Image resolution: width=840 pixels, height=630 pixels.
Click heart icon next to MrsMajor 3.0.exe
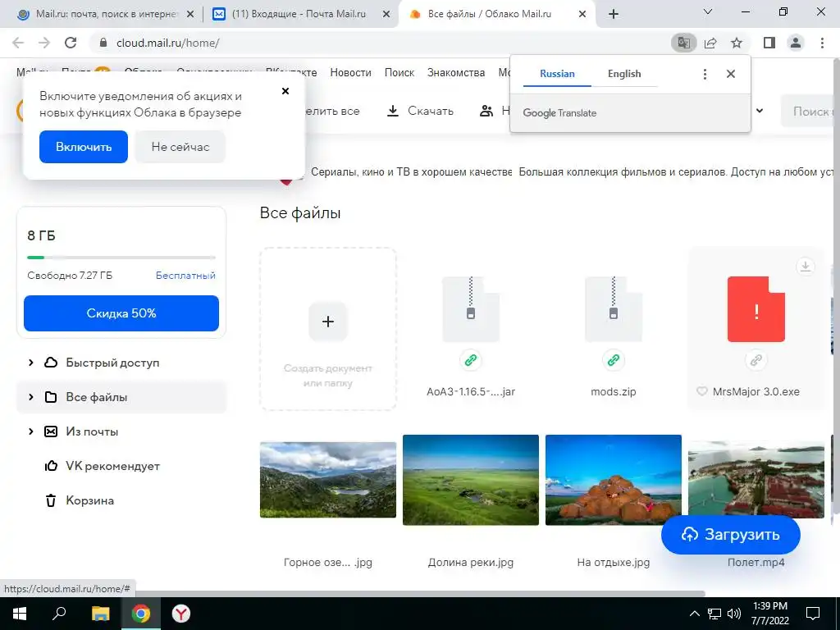pos(702,391)
